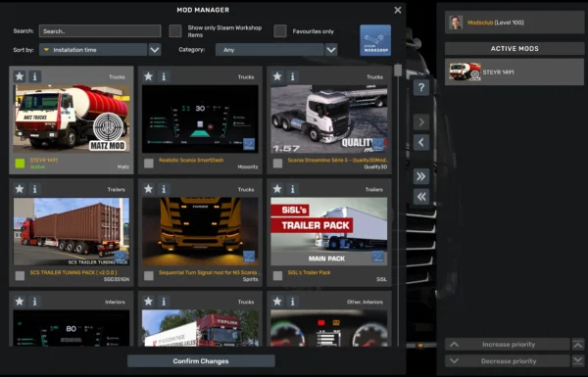Select the SCS Trailer Tuning Pack thumbnail

pyautogui.click(x=72, y=231)
